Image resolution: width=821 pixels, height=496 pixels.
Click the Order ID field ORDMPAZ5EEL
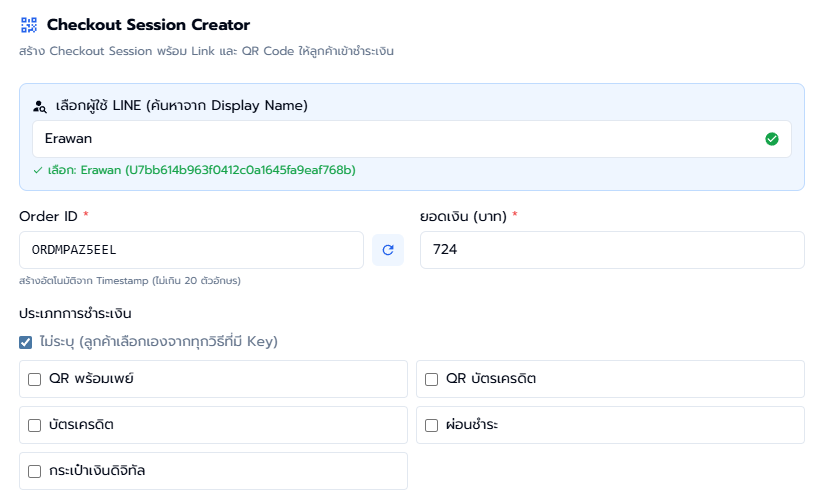(x=192, y=250)
